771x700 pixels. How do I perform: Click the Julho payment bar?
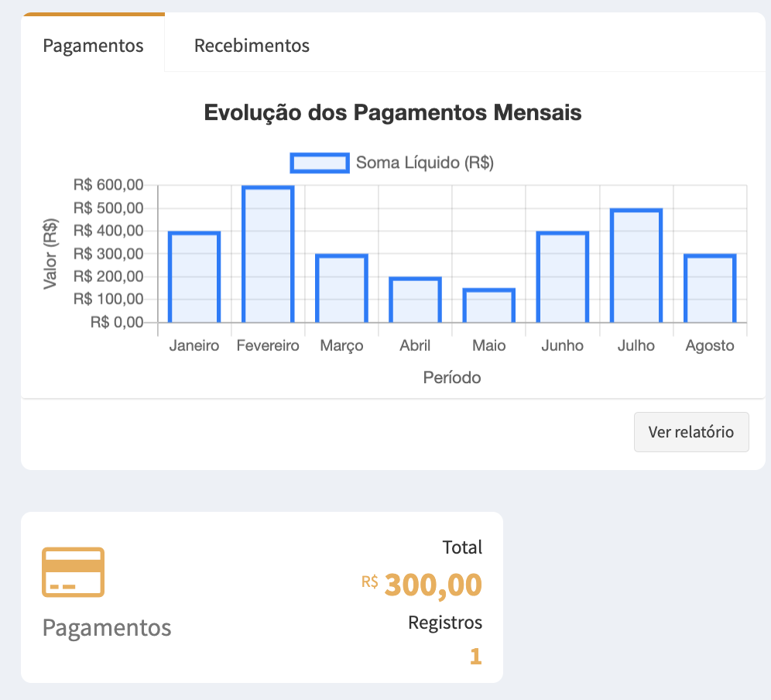636,266
